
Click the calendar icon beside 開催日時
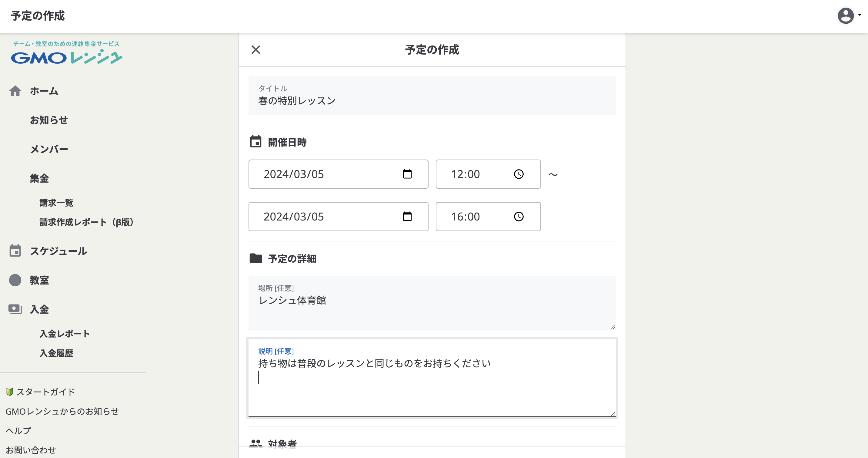[256, 142]
